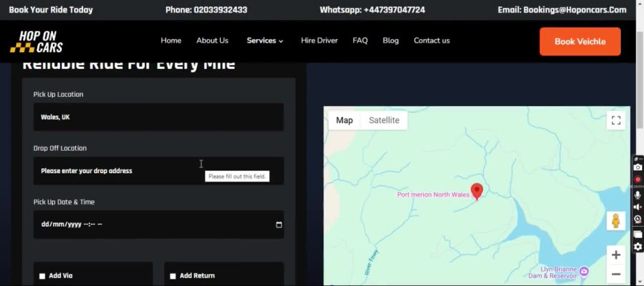The height and width of the screenshot is (286, 644).
Task: Click the Hop On Cars logo
Action: (37, 41)
